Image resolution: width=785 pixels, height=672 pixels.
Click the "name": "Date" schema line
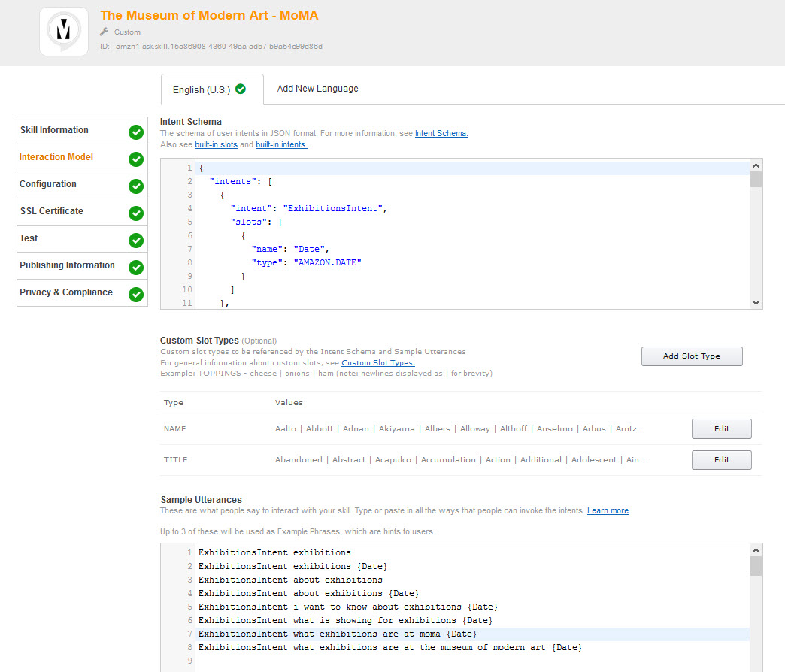coord(290,249)
